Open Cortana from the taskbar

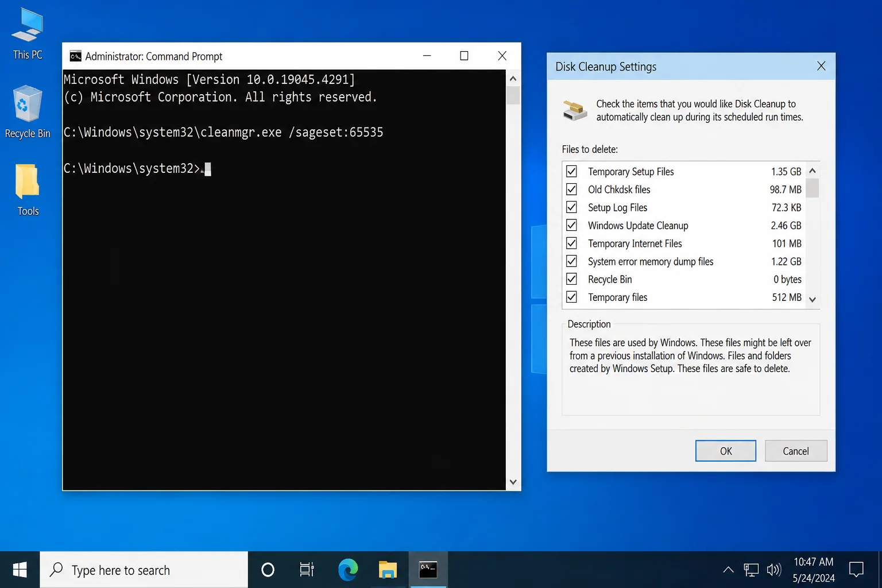(x=268, y=570)
